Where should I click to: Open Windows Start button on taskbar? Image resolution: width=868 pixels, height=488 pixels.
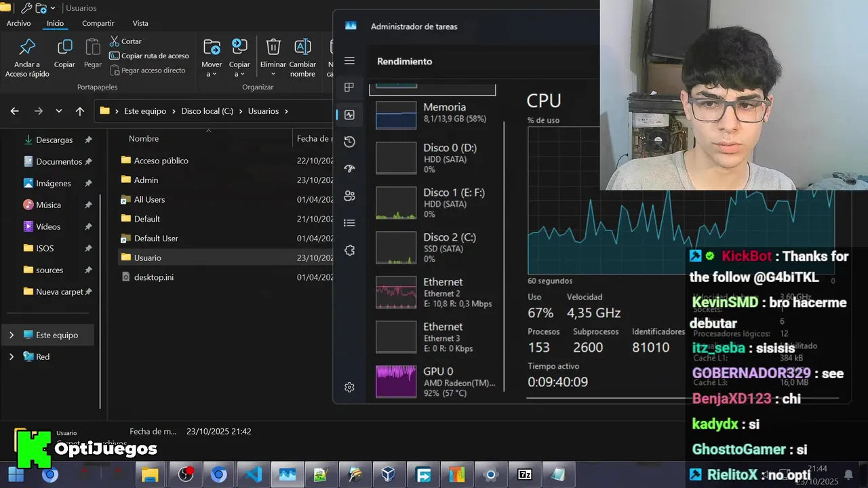[16, 474]
